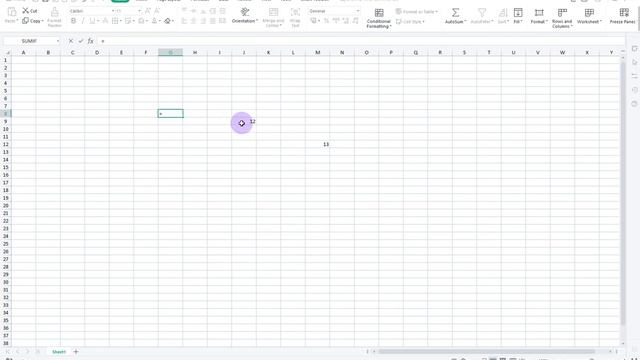Expand the Rows and Columns dropdown arrow
This screenshot has height=360, width=640.
(x=571, y=26)
